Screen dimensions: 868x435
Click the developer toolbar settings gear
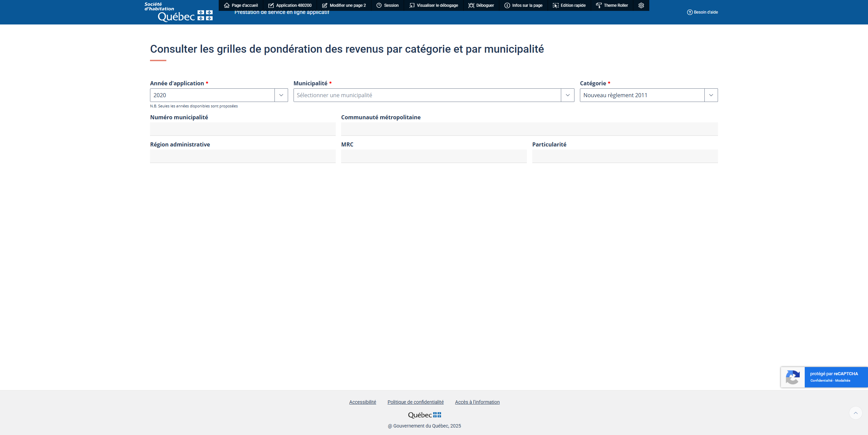641,5
